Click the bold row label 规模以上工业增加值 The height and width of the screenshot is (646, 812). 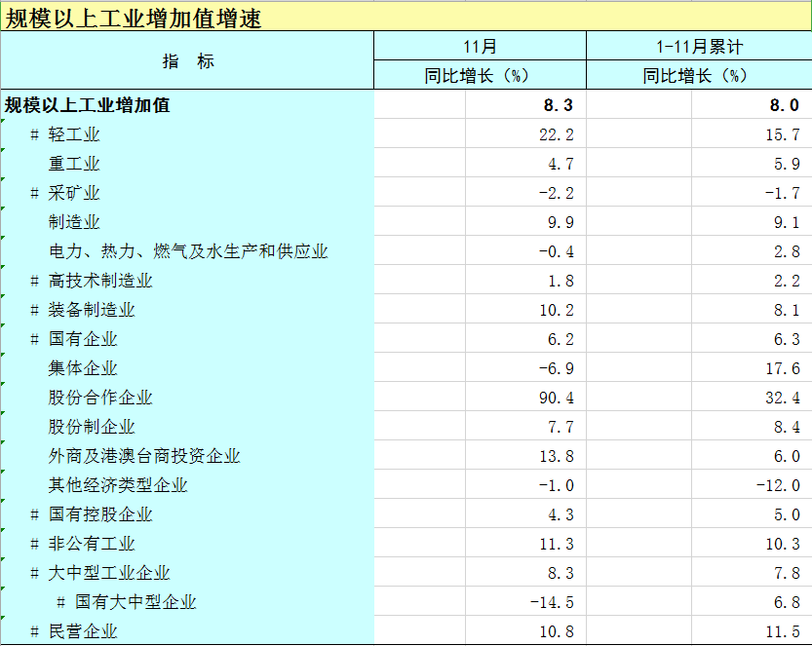[88, 105]
